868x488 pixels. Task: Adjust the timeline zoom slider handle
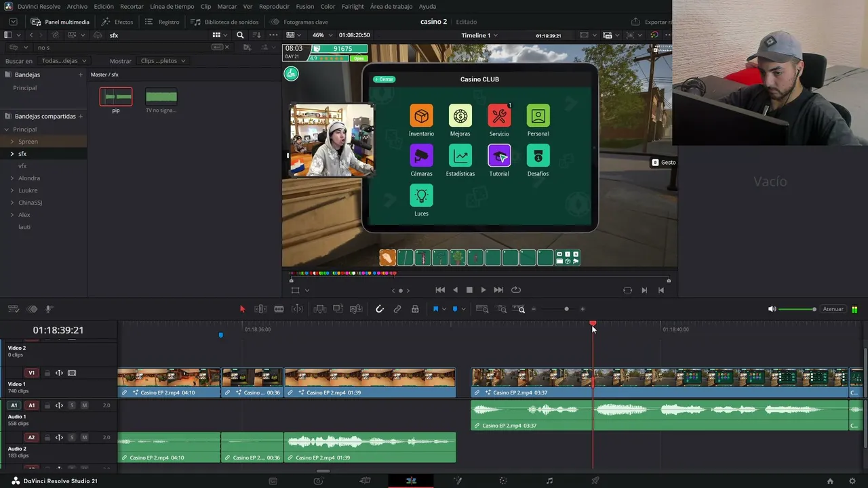(566, 309)
